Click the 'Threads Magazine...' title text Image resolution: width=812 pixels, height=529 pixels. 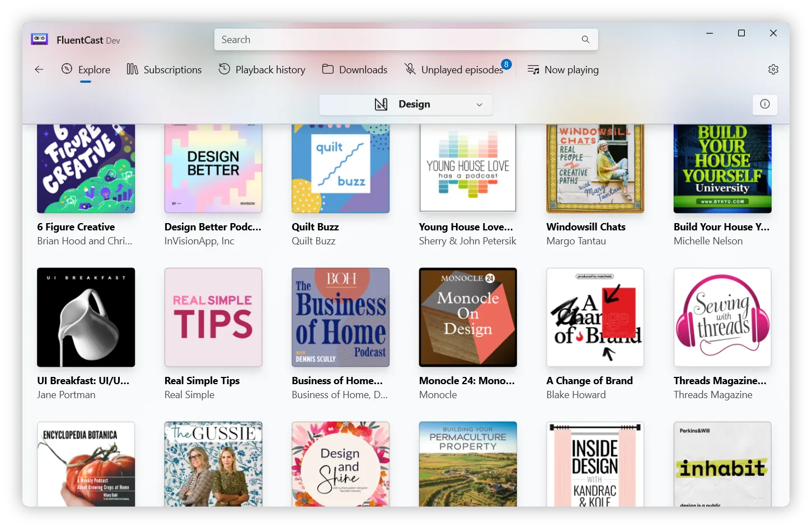[720, 381]
